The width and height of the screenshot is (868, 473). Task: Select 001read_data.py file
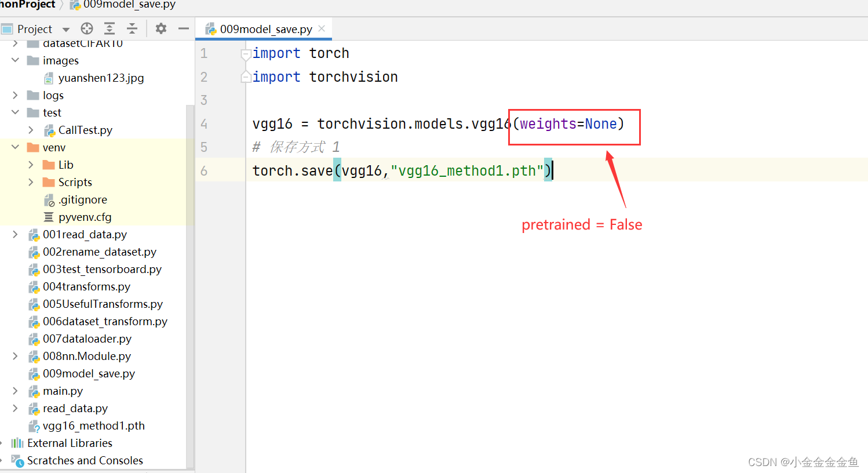(85, 234)
